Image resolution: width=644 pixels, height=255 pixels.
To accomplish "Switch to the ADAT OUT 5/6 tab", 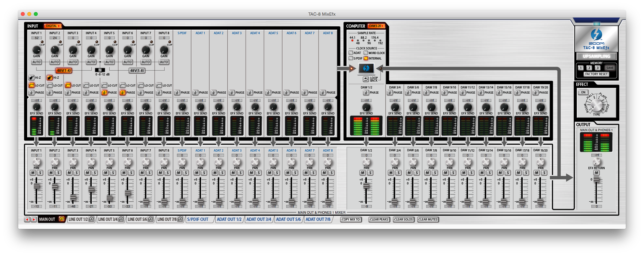I will pyautogui.click(x=288, y=220).
